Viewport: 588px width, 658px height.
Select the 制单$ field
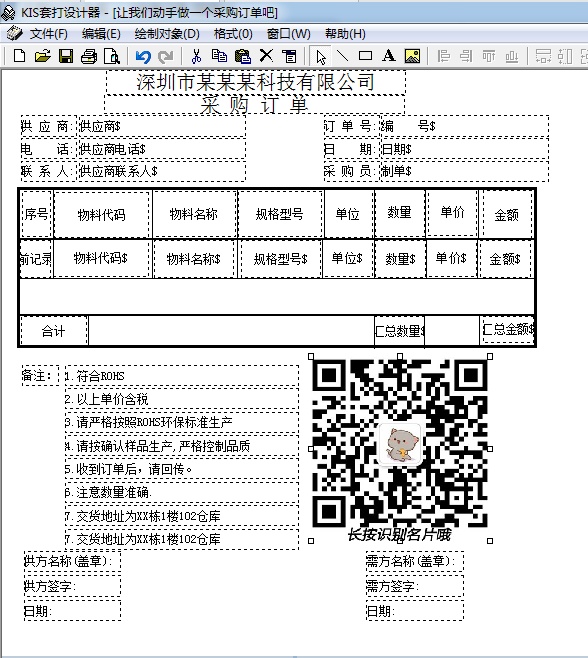click(x=464, y=171)
